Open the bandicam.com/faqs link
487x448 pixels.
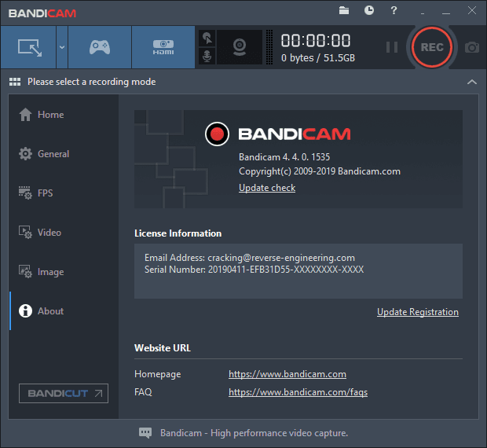click(x=298, y=392)
